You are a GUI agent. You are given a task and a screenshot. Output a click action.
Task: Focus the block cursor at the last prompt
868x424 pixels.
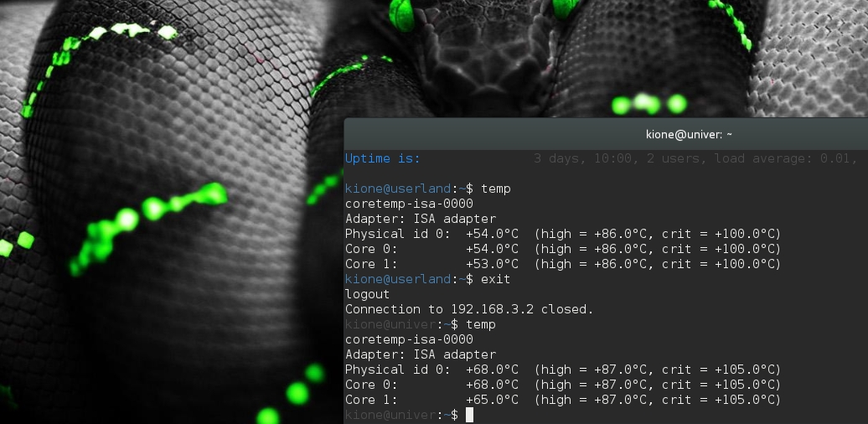click(470, 415)
